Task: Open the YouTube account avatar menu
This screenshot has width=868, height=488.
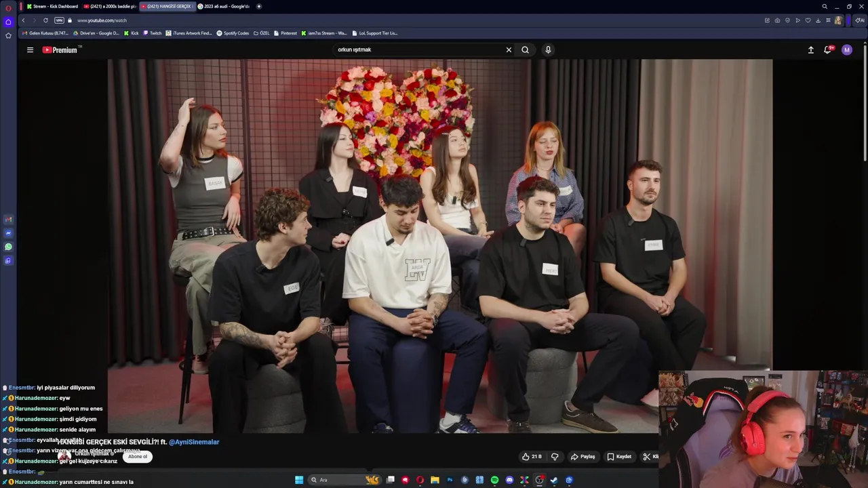Action: coord(846,49)
